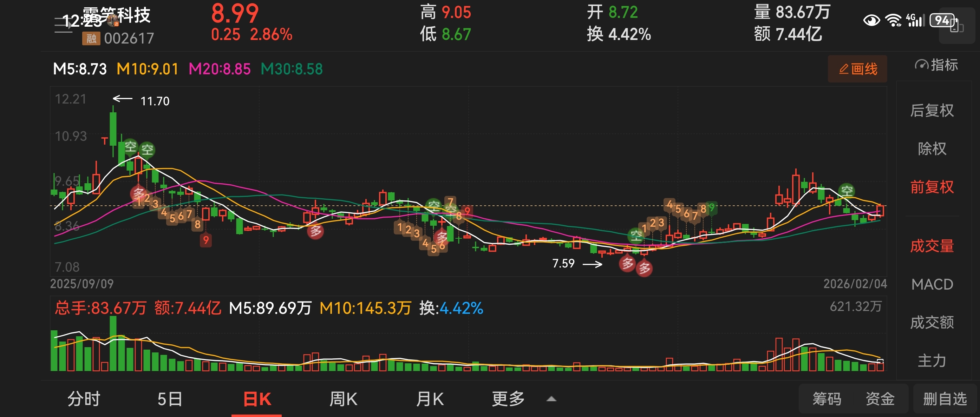Tap the green 空 marker near 11.70 peak
The image size is (980, 417).
pyautogui.click(x=130, y=146)
